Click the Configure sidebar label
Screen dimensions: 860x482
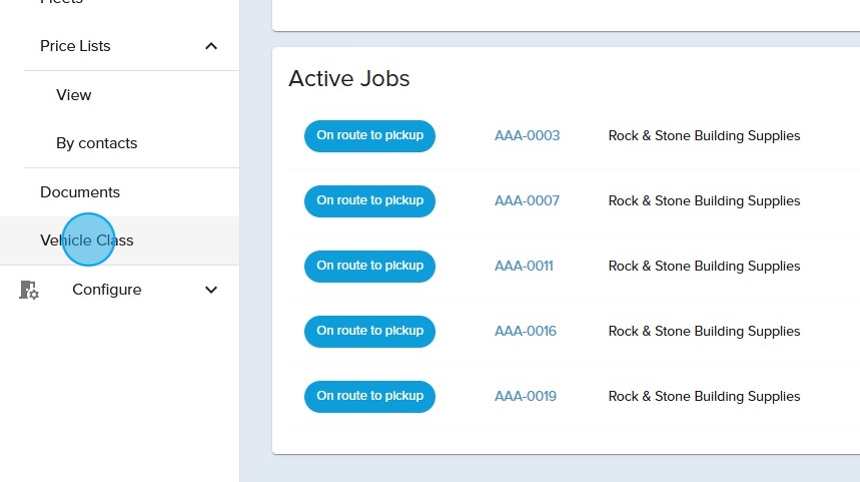point(107,290)
